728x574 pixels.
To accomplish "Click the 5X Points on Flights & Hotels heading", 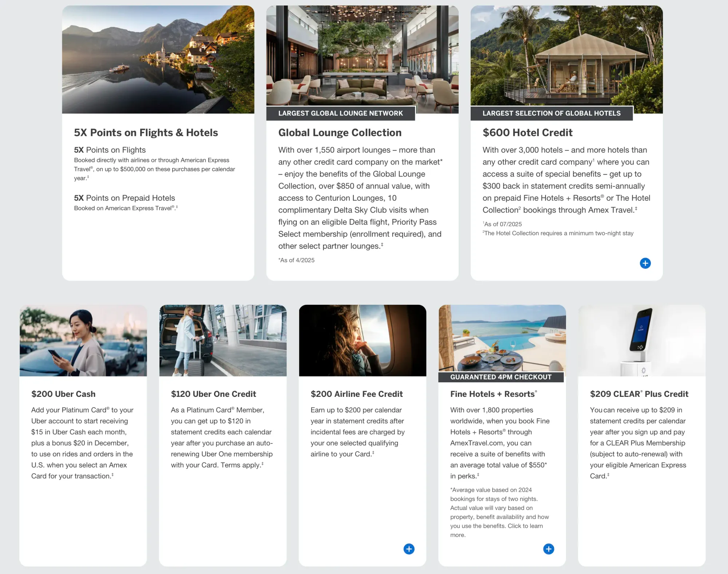I will tap(146, 132).
